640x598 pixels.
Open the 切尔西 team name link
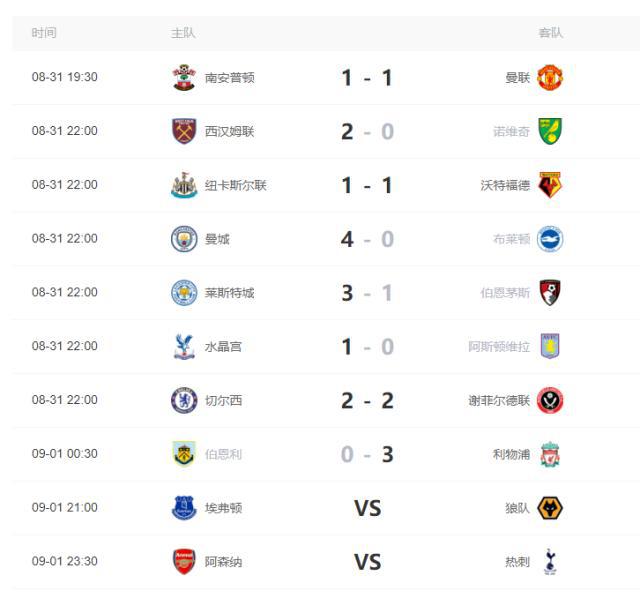(x=223, y=400)
